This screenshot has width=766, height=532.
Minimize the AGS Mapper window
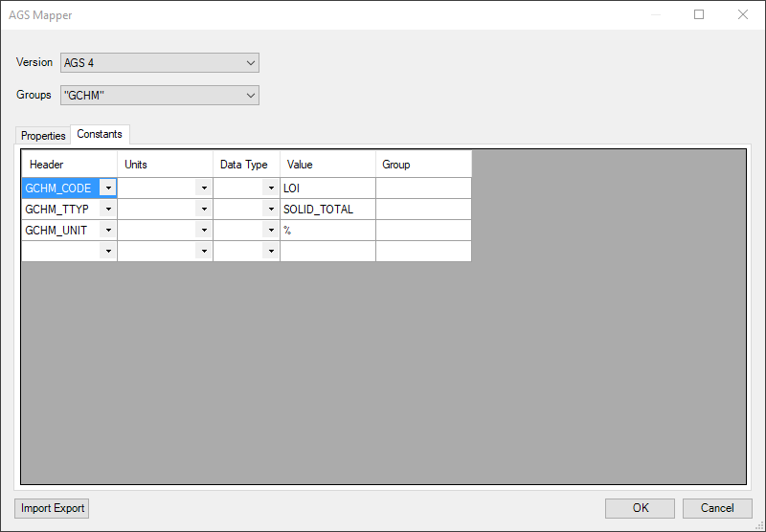[656, 14]
